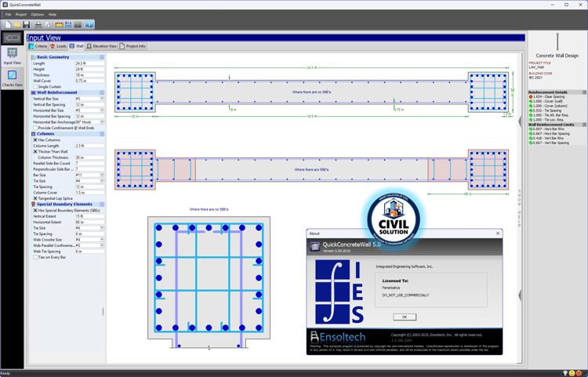Click the Columns section icon

coord(33,134)
